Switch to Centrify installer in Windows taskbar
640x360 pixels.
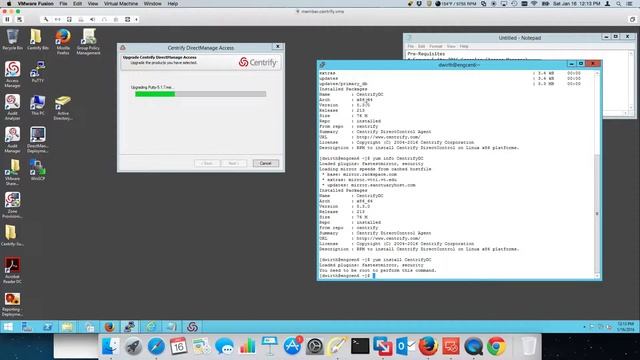pyautogui.click(x=192, y=327)
